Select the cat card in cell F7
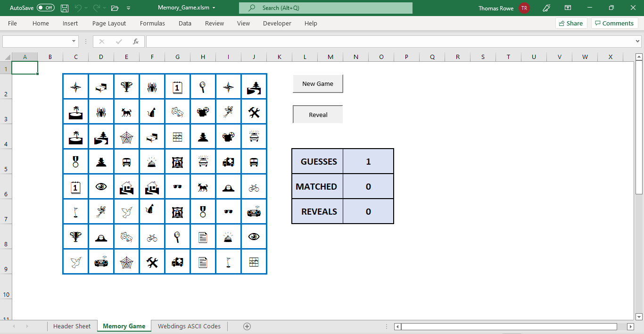The image size is (644, 334). click(x=152, y=212)
